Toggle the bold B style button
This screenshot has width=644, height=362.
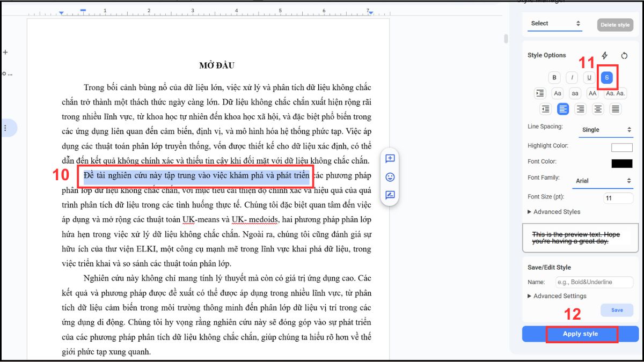pos(554,78)
